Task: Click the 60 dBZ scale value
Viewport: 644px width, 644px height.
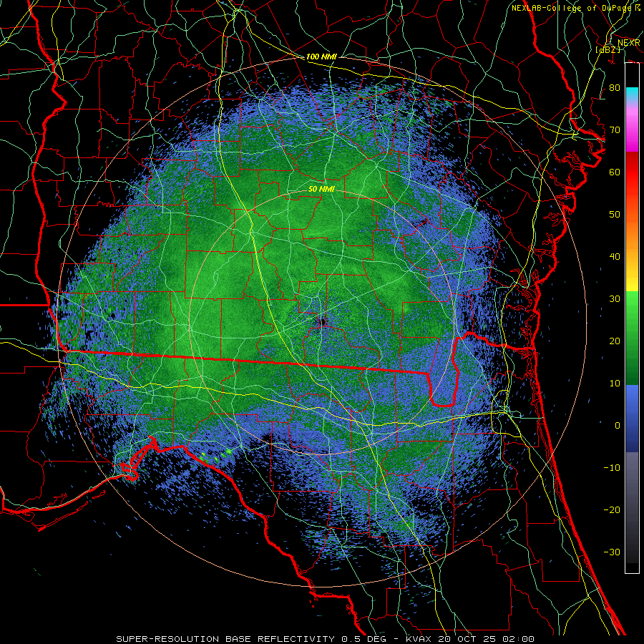Action: pos(615,172)
